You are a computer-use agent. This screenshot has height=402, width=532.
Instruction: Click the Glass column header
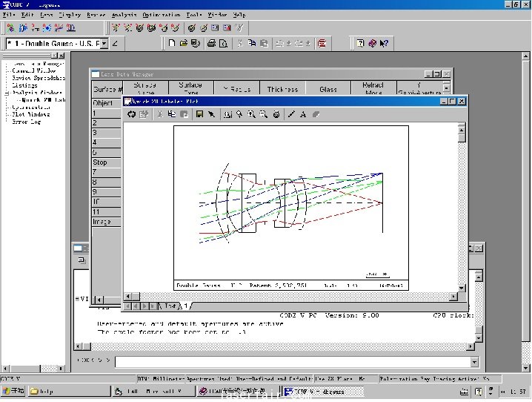[327, 89]
